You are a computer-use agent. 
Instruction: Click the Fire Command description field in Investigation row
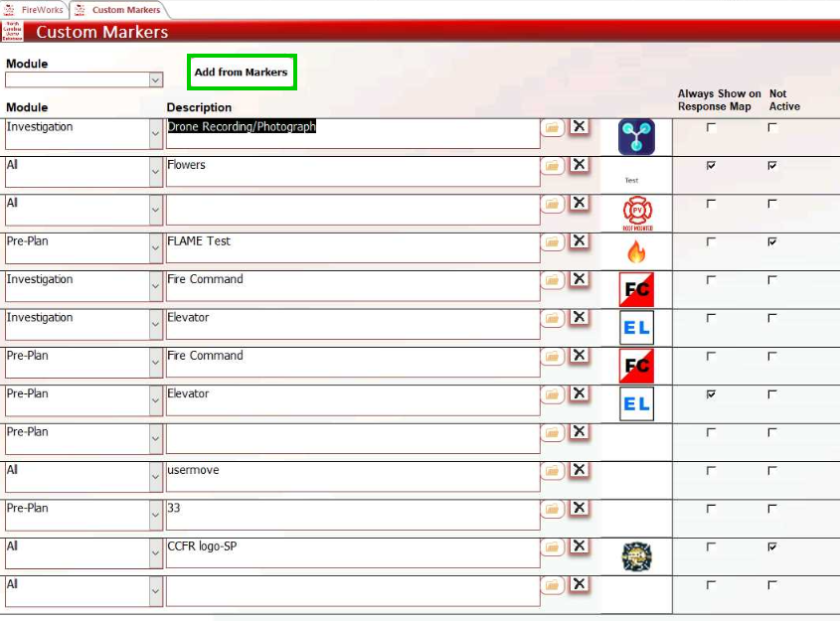(x=352, y=285)
